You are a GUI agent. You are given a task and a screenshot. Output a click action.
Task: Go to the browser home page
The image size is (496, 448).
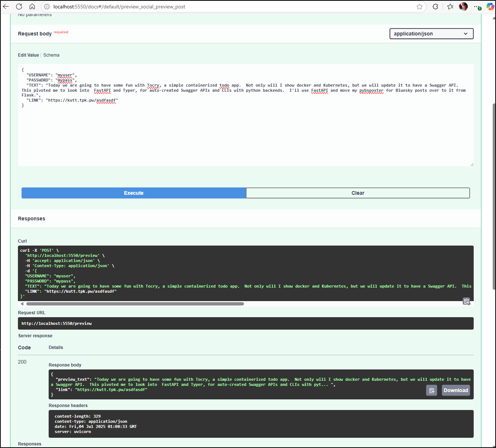(32, 7)
